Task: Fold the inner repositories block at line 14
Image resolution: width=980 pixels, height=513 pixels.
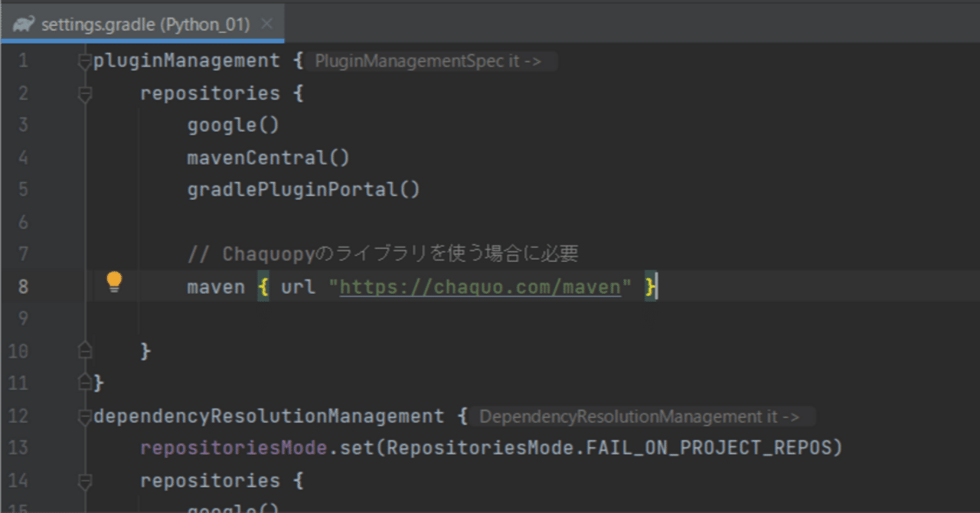Action: click(84, 480)
